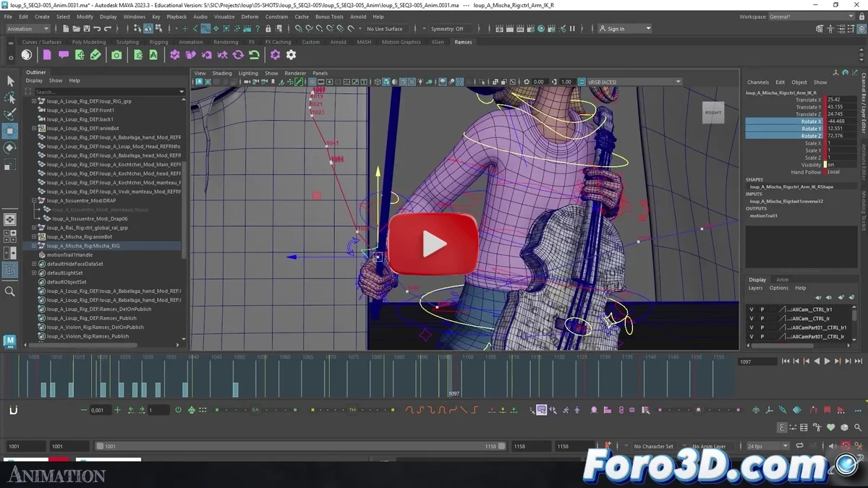Click the Save Scene floppy icon
The width and height of the screenshot is (868, 488).
tap(87, 29)
